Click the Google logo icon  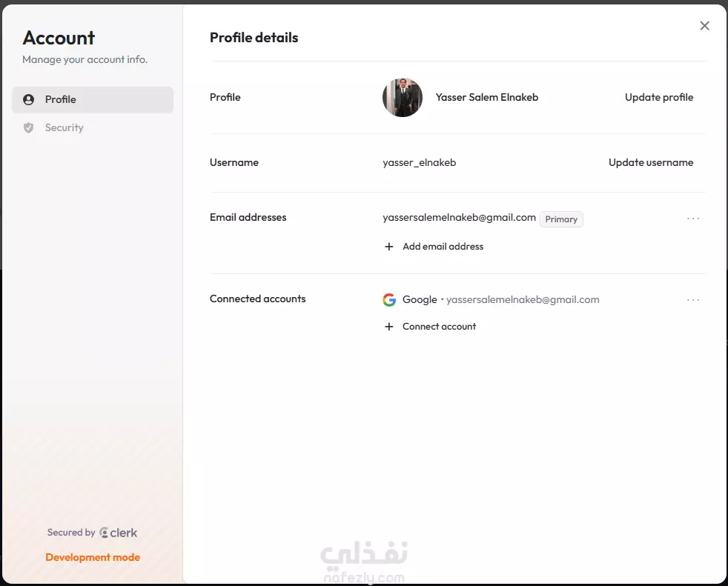click(x=389, y=300)
